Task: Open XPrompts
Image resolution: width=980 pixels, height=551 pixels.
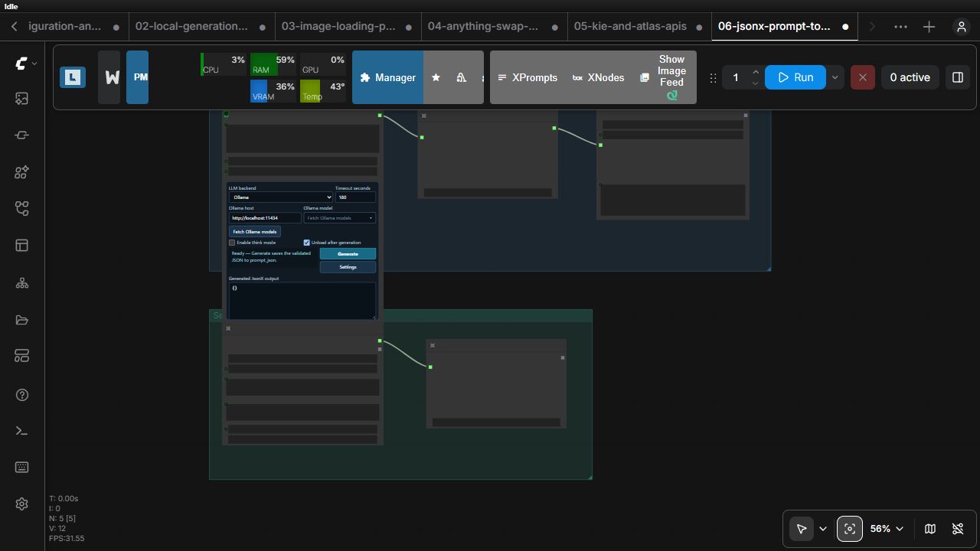Action: 527,77
